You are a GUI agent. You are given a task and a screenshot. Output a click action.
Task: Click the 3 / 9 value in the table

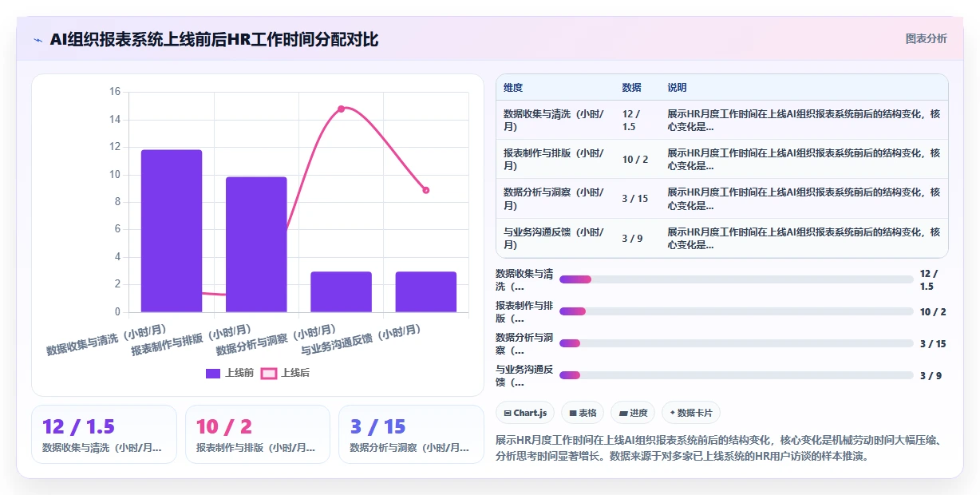[633, 238]
